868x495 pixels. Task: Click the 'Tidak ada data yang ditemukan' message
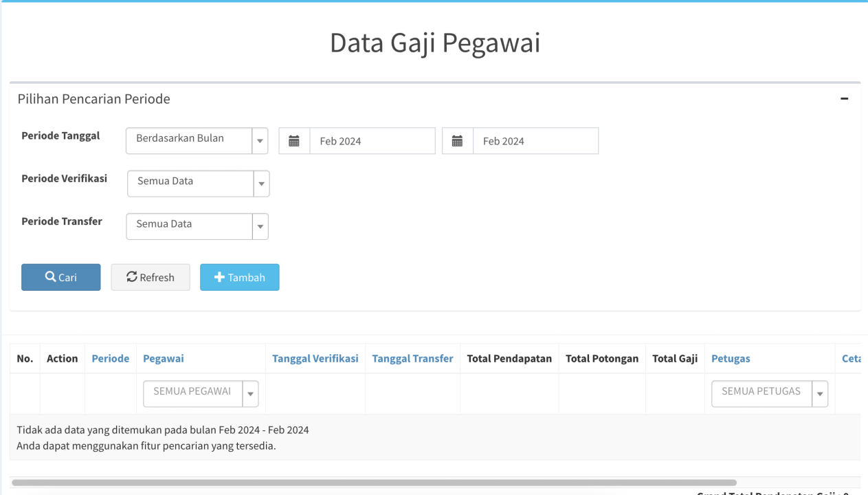point(163,430)
